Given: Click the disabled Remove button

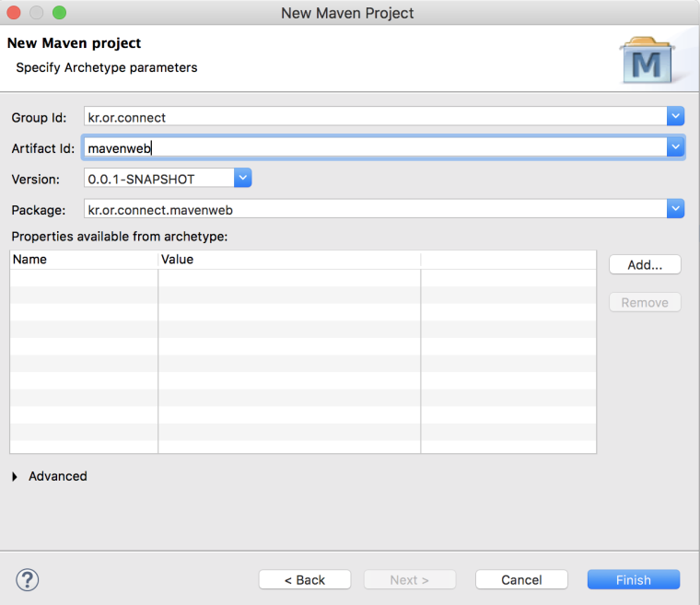Looking at the screenshot, I should (645, 302).
